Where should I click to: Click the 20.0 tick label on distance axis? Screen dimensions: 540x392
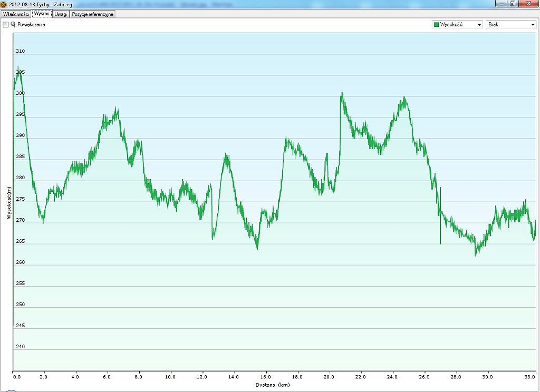329,377
